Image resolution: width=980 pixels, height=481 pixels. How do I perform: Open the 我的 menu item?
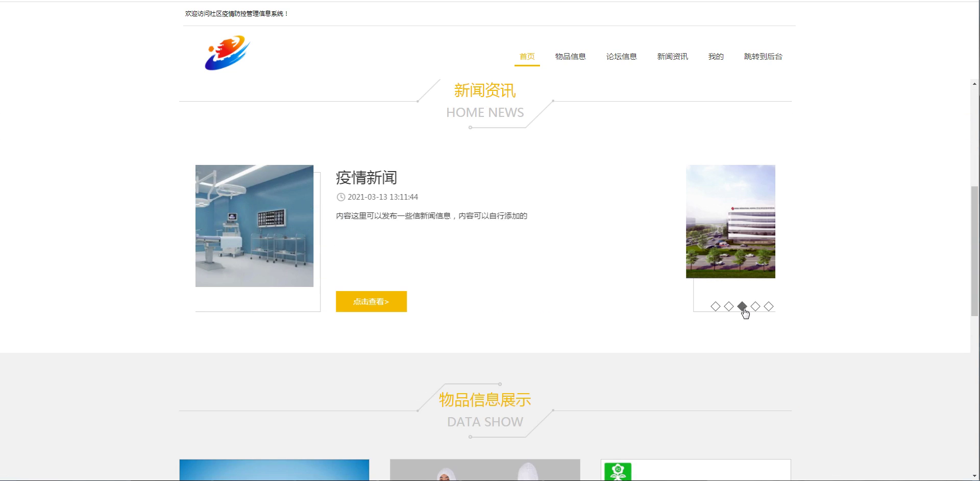(716, 57)
